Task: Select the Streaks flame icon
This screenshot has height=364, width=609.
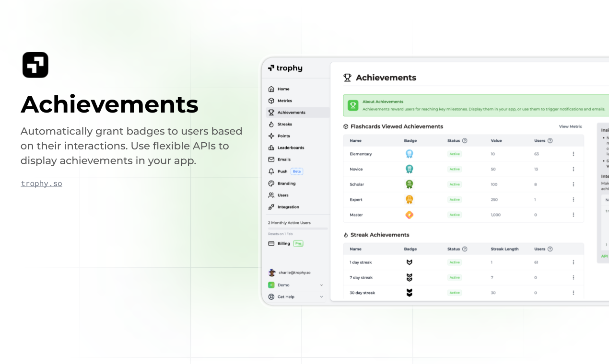Action: point(271,124)
